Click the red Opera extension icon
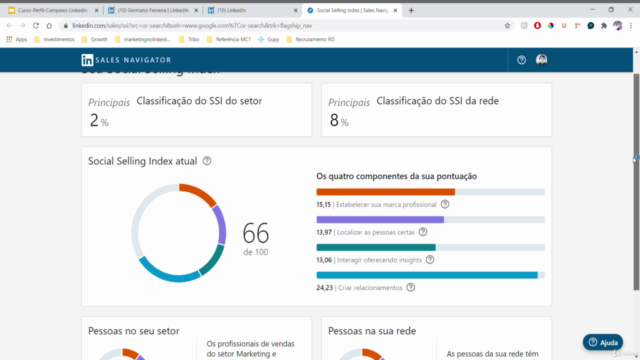 click(537, 25)
